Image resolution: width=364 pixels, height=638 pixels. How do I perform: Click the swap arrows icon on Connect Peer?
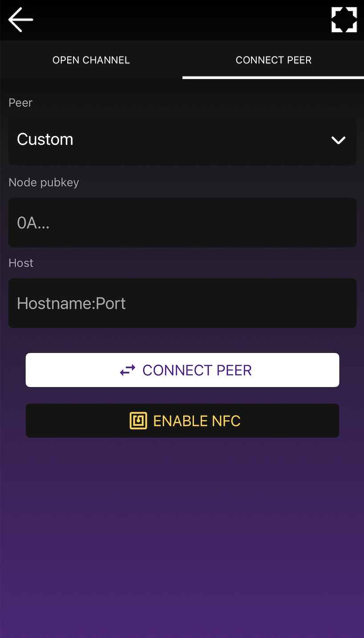pos(128,370)
